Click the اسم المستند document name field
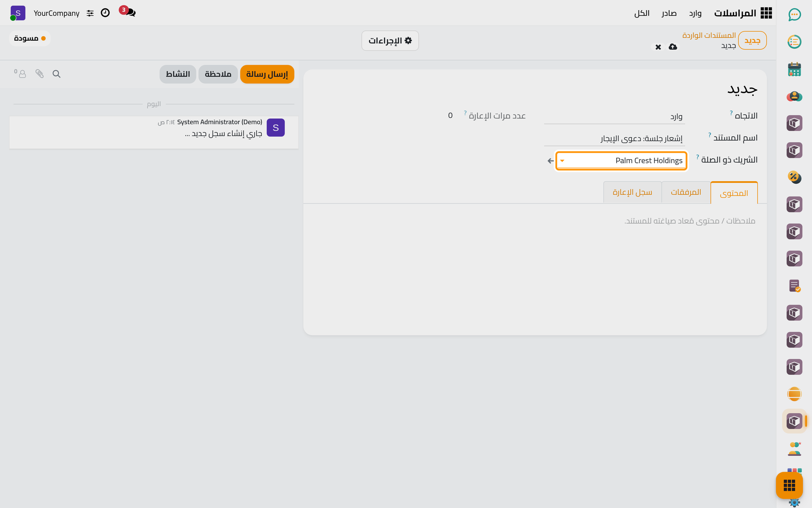812x508 pixels. [x=614, y=138]
